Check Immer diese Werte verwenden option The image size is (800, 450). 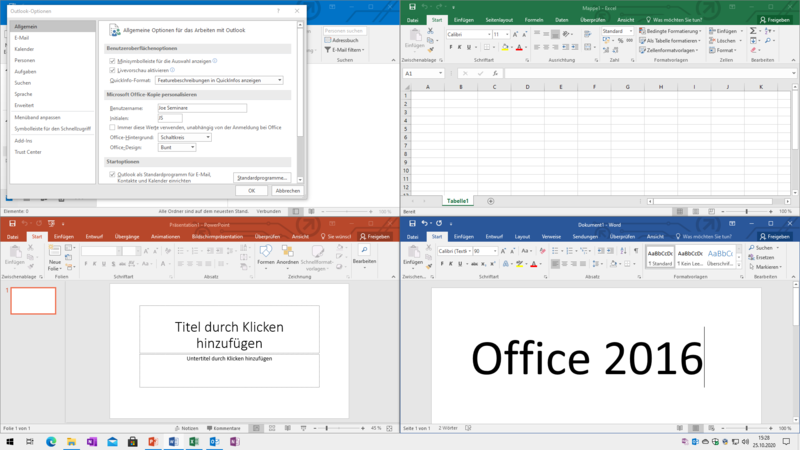[112, 128]
